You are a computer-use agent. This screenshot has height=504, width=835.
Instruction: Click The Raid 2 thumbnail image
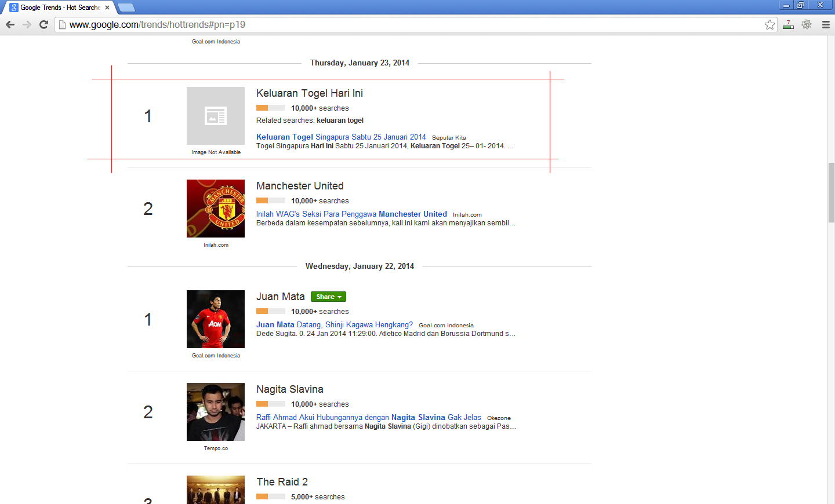click(x=216, y=490)
